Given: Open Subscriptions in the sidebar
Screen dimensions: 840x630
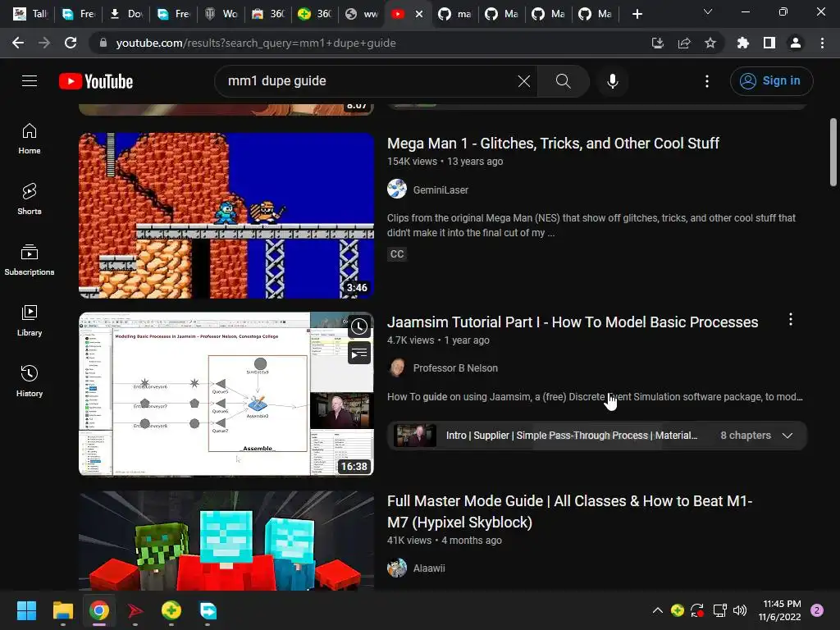Looking at the screenshot, I should click(x=30, y=260).
